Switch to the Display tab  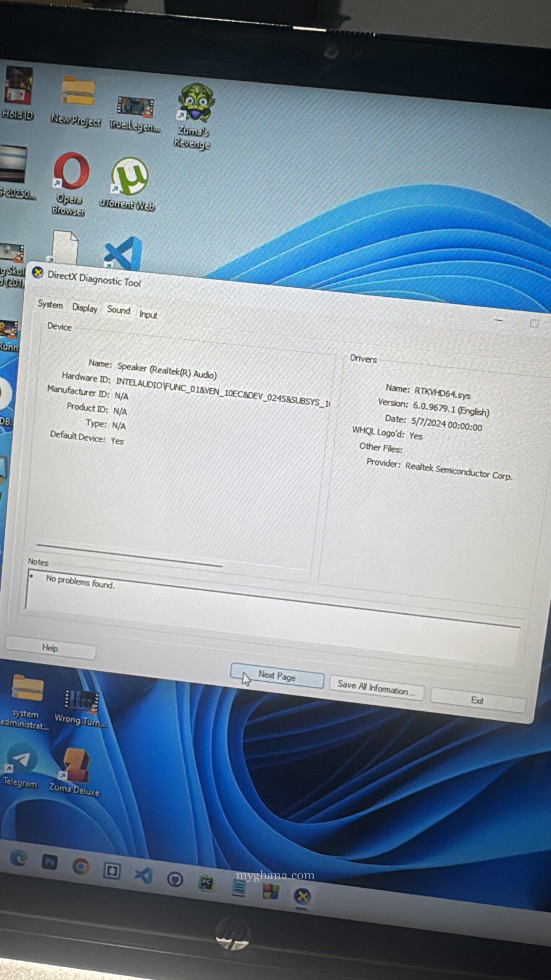pos(85,308)
